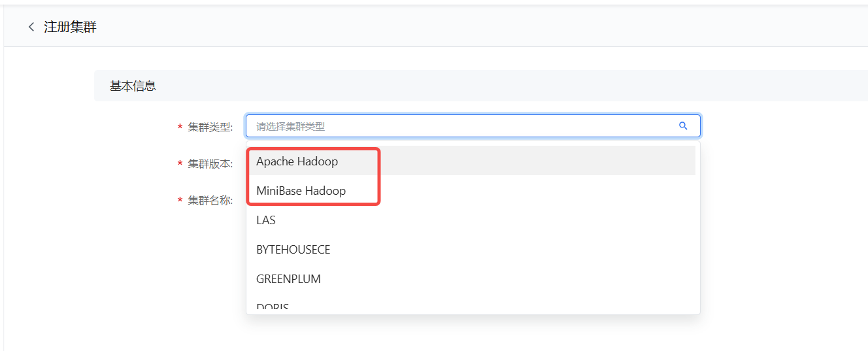Click the back arrow beside 注册集群

(x=31, y=27)
